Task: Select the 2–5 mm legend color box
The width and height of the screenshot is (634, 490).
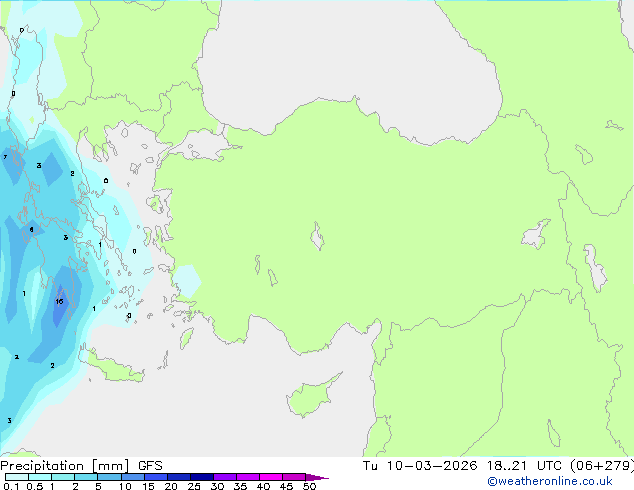Action: [86, 477]
